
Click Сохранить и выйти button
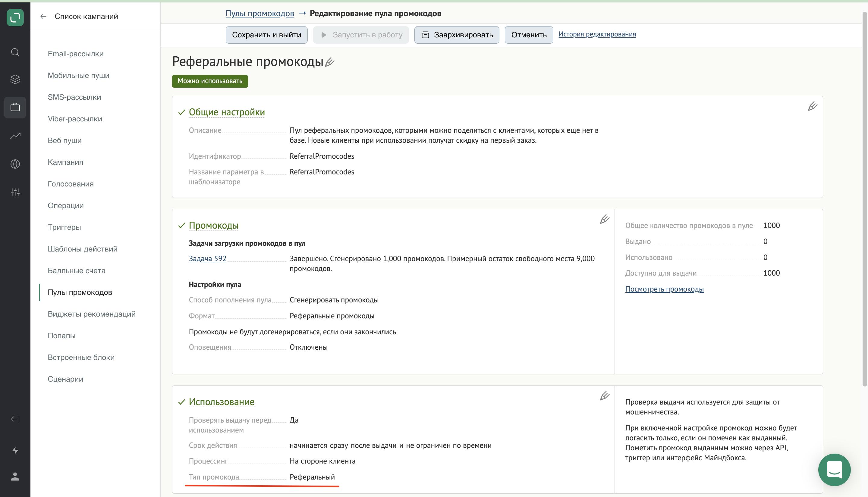(266, 35)
